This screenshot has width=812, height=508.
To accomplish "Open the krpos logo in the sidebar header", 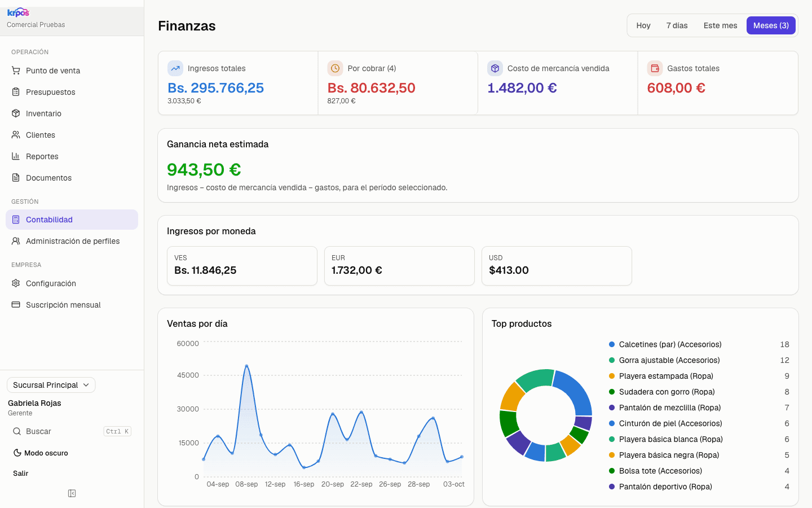I will tap(18, 12).
